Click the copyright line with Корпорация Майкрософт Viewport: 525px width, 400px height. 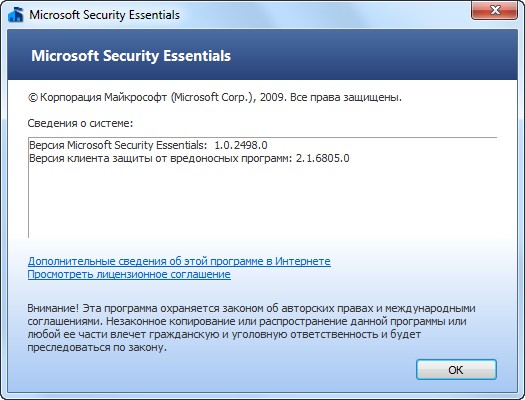click(x=215, y=97)
